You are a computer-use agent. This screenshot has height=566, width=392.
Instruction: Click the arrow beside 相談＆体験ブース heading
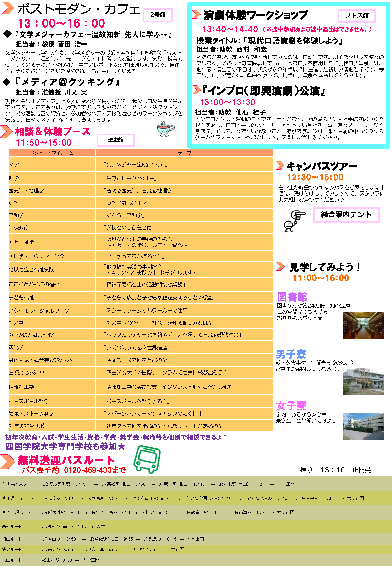[x=6, y=131]
